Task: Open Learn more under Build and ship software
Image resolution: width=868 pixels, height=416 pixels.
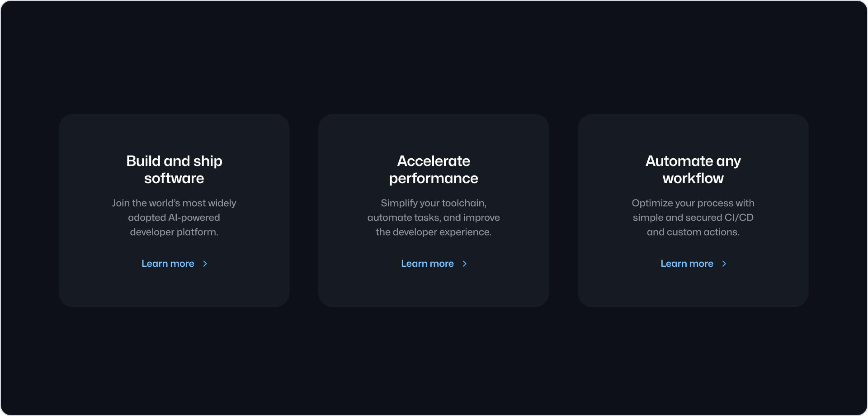Action: click(x=168, y=264)
